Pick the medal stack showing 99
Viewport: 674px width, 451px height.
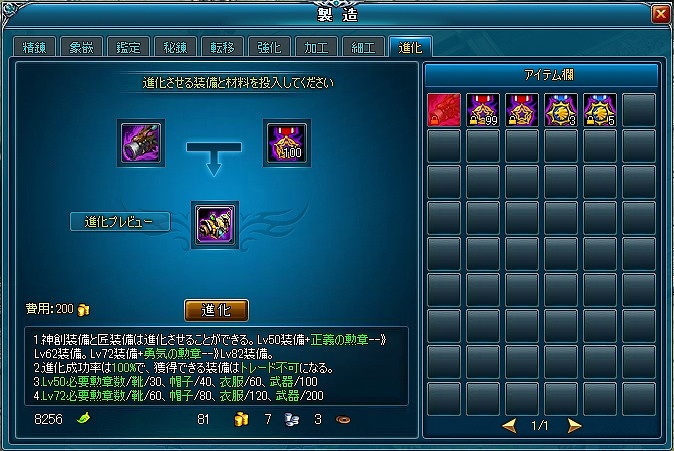point(483,110)
